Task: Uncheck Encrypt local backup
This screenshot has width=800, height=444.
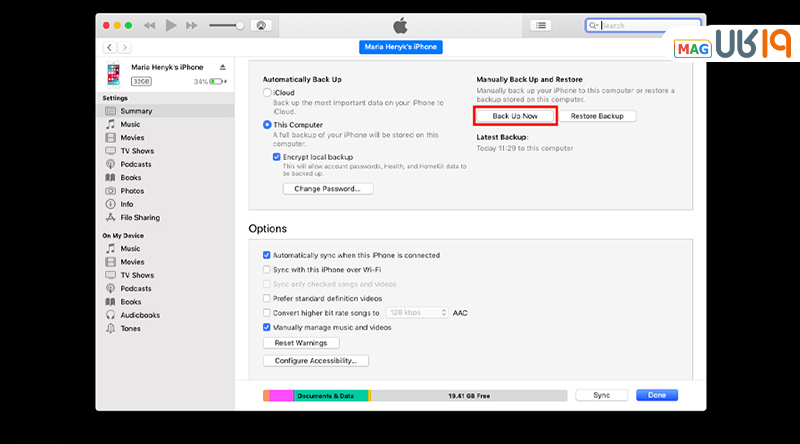Action: pos(277,157)
